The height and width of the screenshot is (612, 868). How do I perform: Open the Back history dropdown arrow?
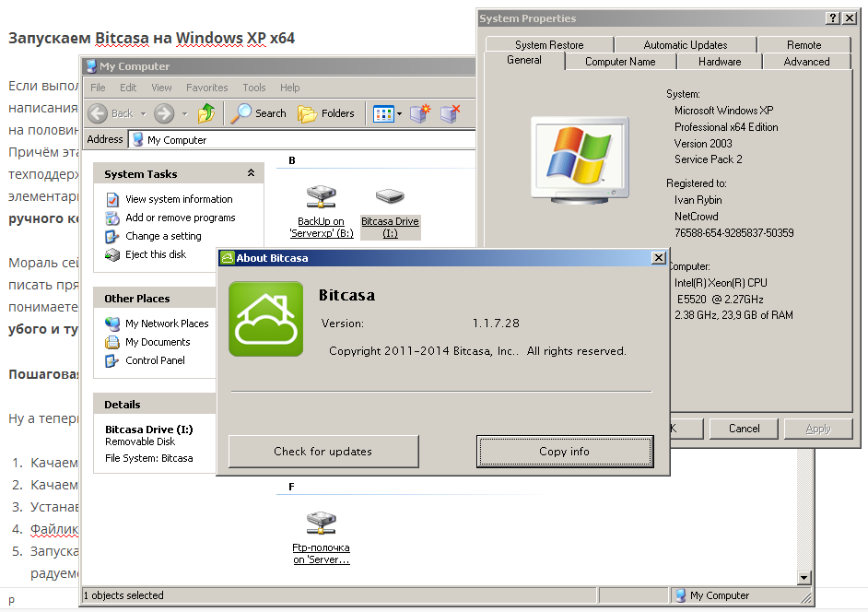[x=143, y=113]
